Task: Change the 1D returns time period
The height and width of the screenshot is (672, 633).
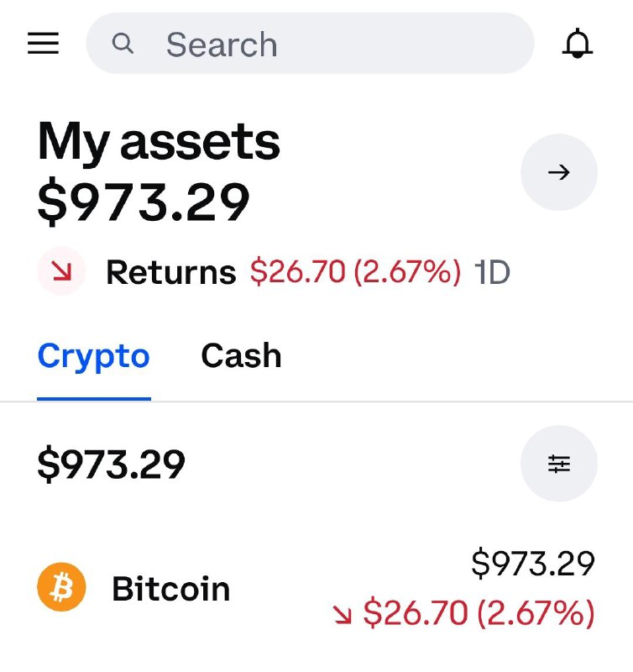Action: [492, 272]
